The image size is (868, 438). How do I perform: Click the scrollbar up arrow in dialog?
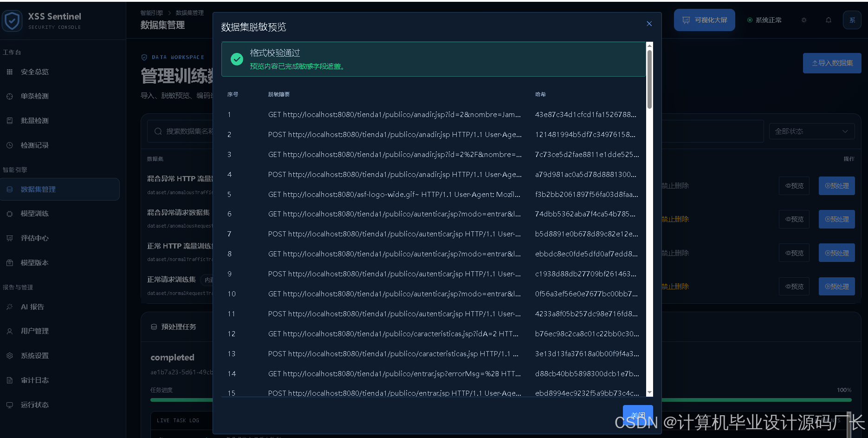click(649, 45)
